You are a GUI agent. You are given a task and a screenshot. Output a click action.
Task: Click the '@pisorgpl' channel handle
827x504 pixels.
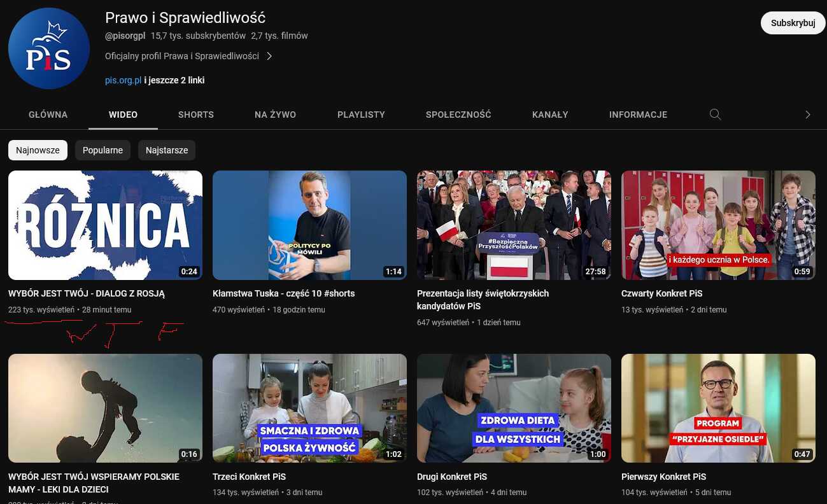tap(125, 36)
